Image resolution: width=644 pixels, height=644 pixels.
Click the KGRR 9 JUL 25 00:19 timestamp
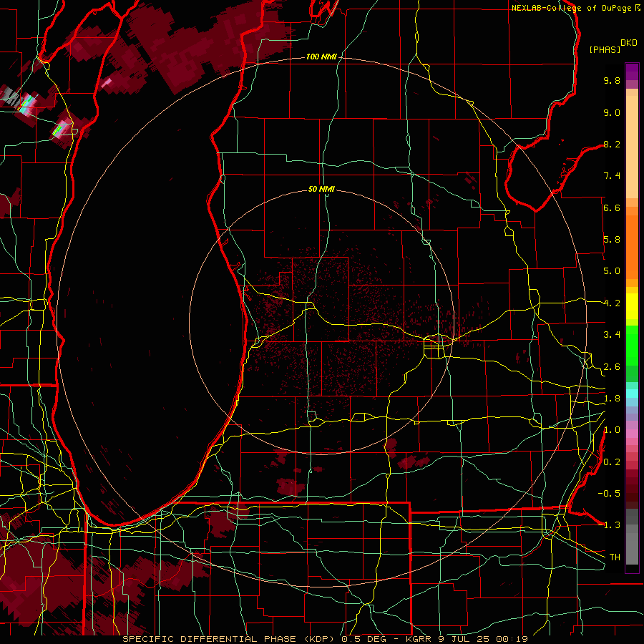467,639
